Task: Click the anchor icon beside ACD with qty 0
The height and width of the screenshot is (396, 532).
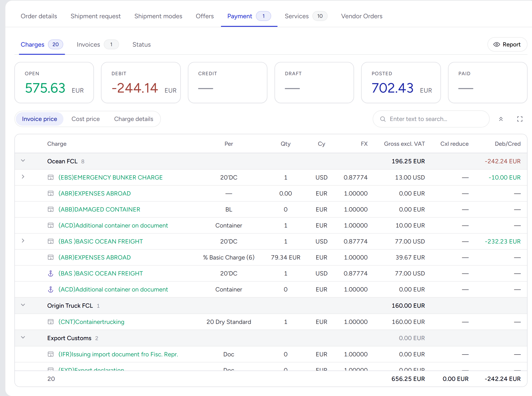Action: (x=50, y=290)
